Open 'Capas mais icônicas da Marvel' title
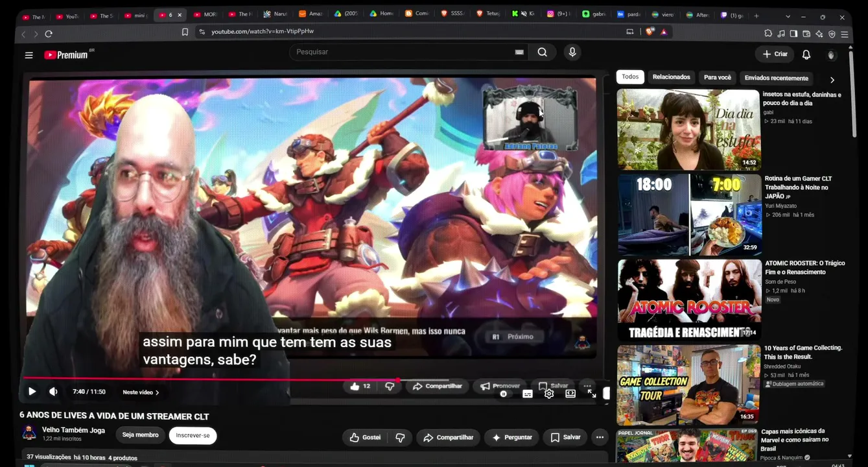The image size is (868, 467). tap(795, 440)
